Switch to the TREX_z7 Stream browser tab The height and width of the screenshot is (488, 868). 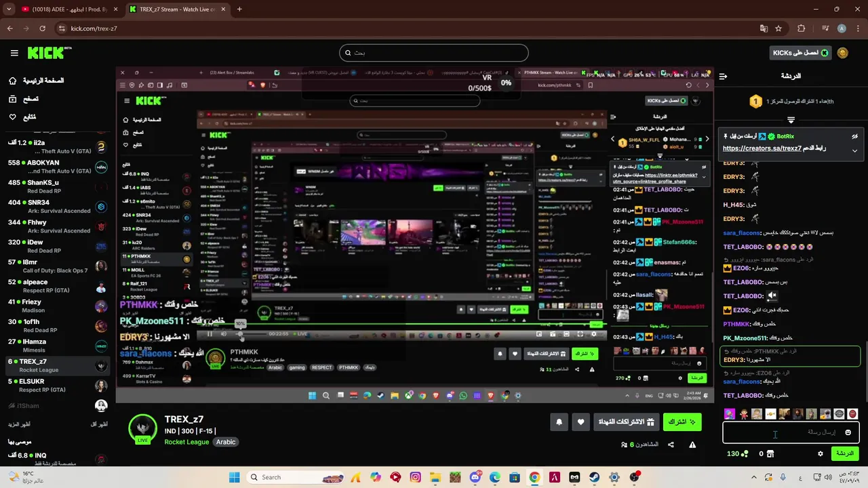[x=176, y=9]
